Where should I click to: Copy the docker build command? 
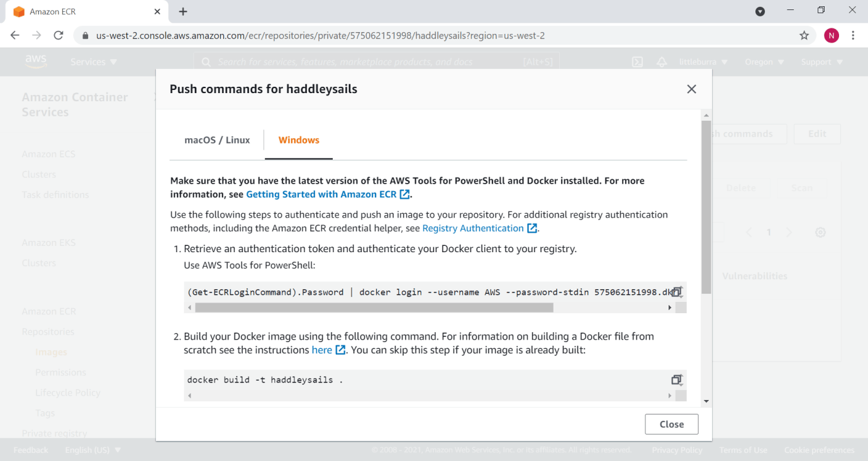tap(677, 380)
